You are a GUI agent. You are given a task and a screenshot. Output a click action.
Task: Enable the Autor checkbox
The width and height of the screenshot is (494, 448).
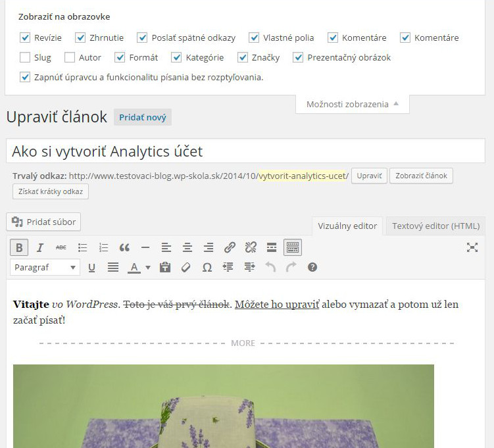tap(70, 57)
